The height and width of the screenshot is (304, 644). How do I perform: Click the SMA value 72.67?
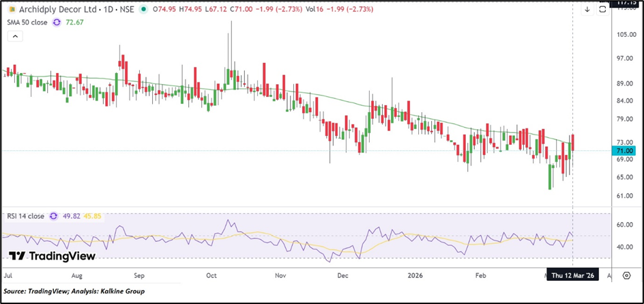click(x=74, y=23)
